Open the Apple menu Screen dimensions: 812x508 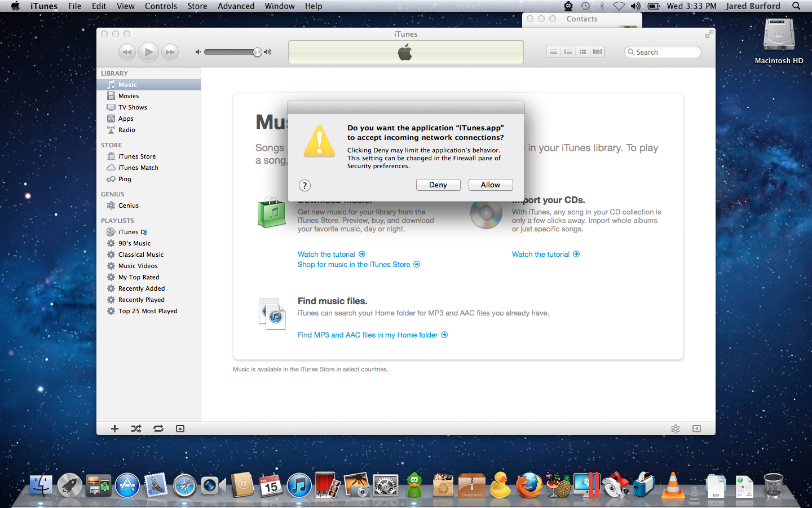click(15, 6)
